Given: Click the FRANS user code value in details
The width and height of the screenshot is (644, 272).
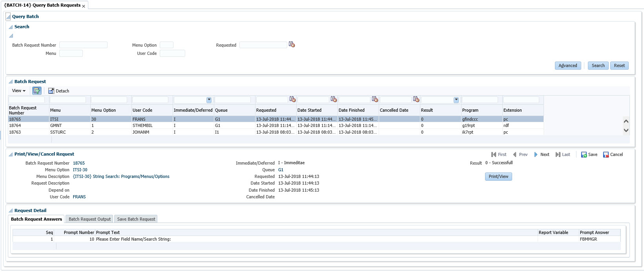Looking at the screenshot, I should 79,197.
